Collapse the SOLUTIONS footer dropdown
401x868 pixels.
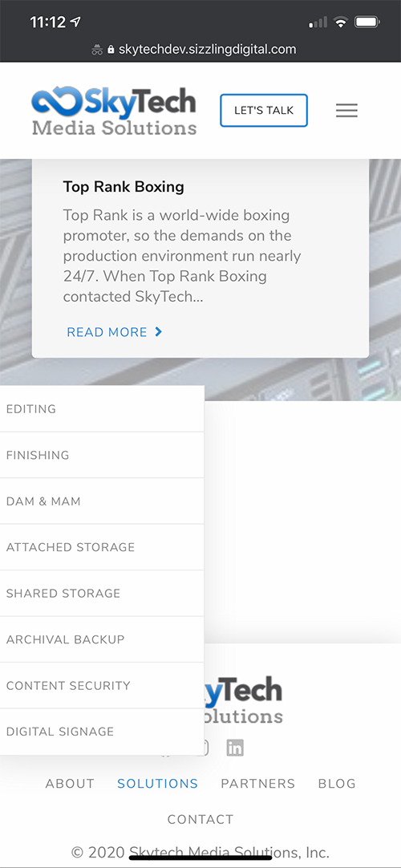point(158,783)
